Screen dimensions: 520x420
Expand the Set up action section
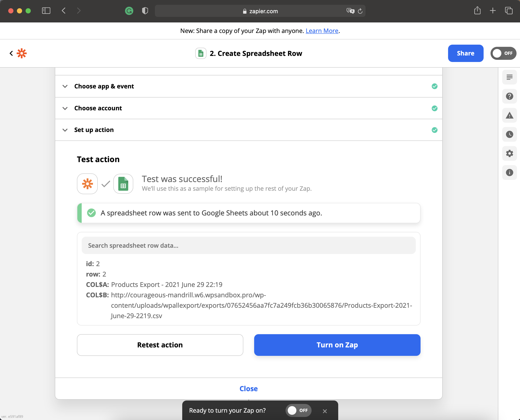94,130
